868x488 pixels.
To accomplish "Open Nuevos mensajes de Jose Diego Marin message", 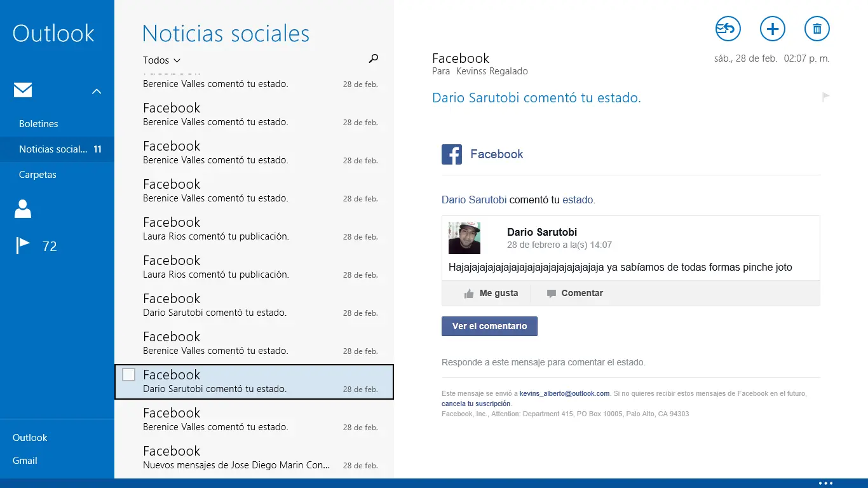I will click(x=254, y=458).
